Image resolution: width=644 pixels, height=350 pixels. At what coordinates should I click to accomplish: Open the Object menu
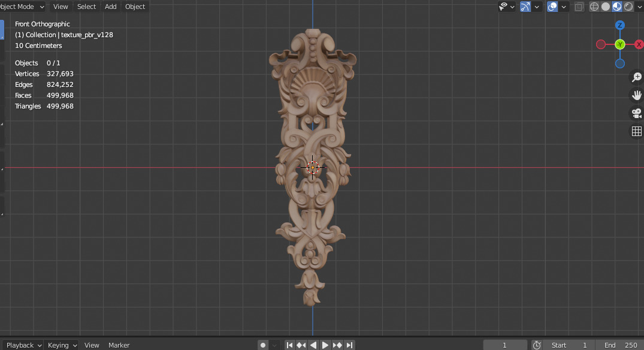135,7
